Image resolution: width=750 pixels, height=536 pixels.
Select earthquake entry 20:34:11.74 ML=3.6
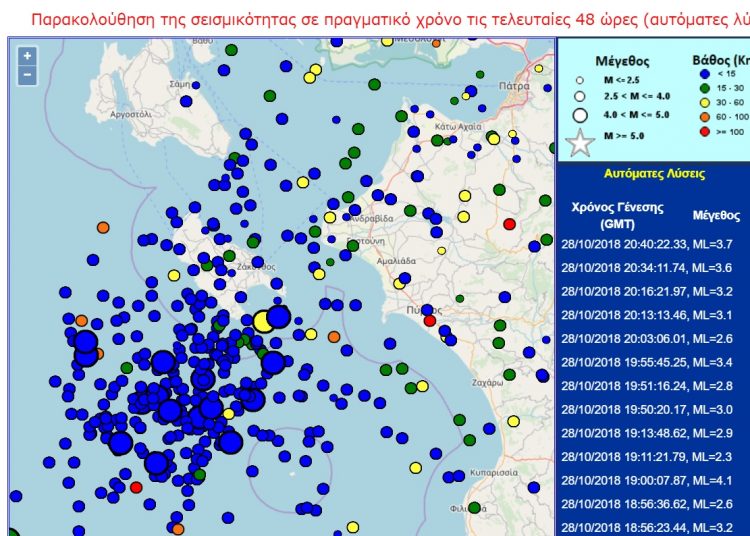[647, 268]
